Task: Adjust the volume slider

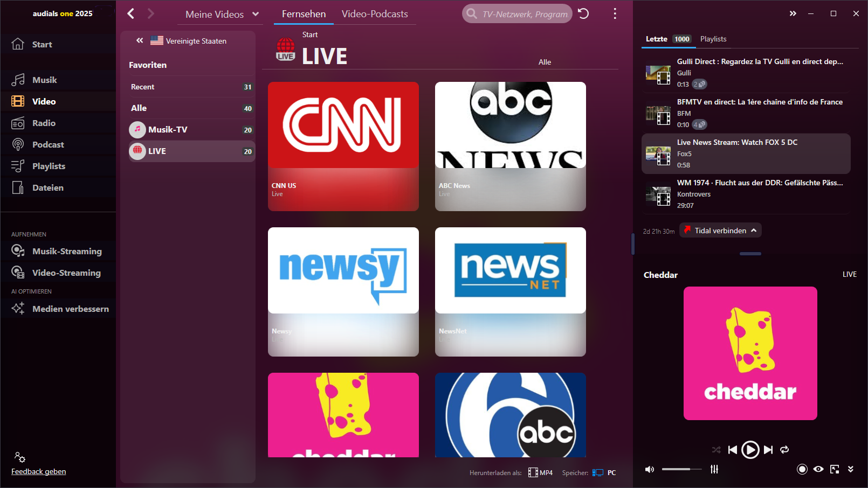Action: pyautogui.click(x=681, y=469)
